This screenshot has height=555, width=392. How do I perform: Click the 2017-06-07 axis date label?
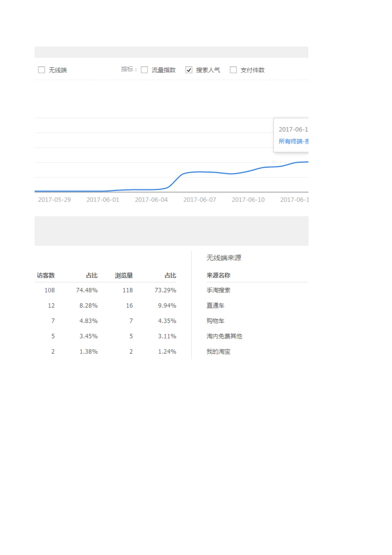pyautogui.click(x=200, y=200)
